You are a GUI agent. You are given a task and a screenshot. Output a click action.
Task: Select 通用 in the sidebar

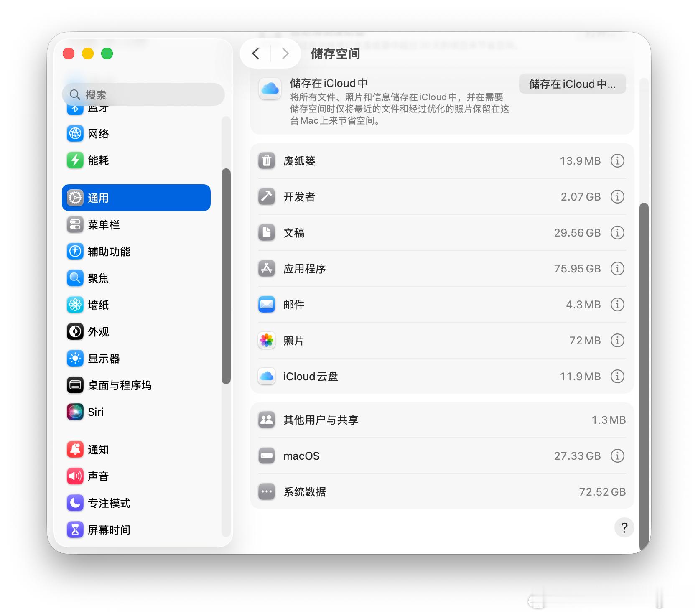[x=136, y=198]
